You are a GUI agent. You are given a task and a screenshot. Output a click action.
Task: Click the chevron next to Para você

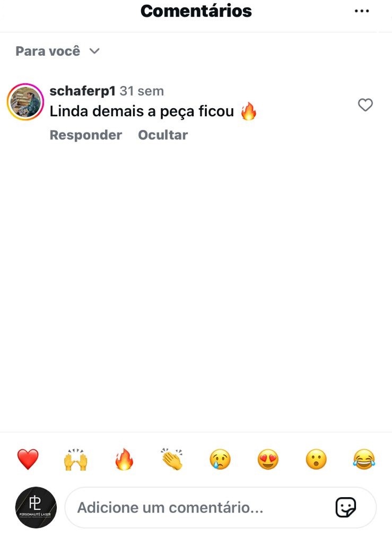pos(94,51)
